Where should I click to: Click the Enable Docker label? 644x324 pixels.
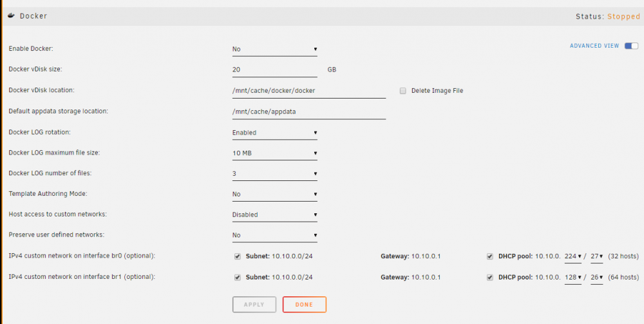(31, 49)
